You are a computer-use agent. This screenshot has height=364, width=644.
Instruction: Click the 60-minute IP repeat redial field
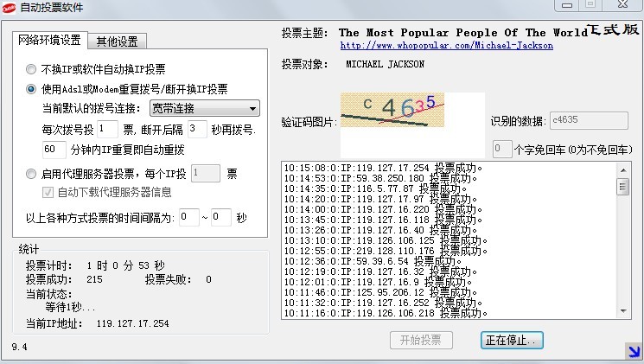coord(54,149)
